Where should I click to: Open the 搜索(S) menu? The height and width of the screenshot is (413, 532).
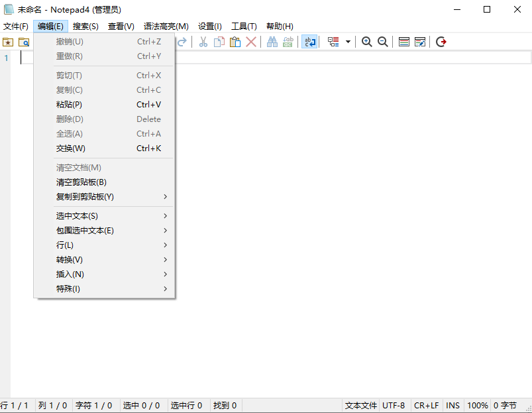[x=85, y=27]
